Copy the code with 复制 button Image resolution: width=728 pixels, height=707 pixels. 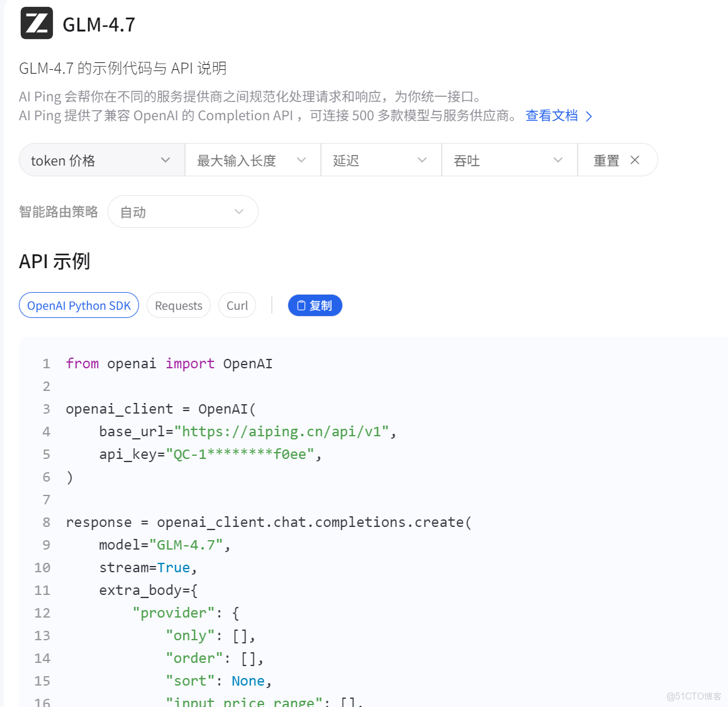point(315,306)
